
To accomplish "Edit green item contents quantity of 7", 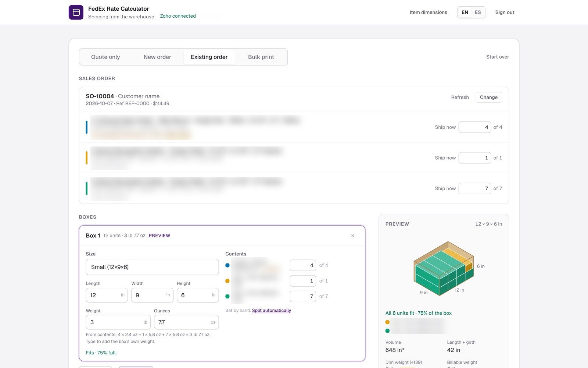I will (303, 296).
